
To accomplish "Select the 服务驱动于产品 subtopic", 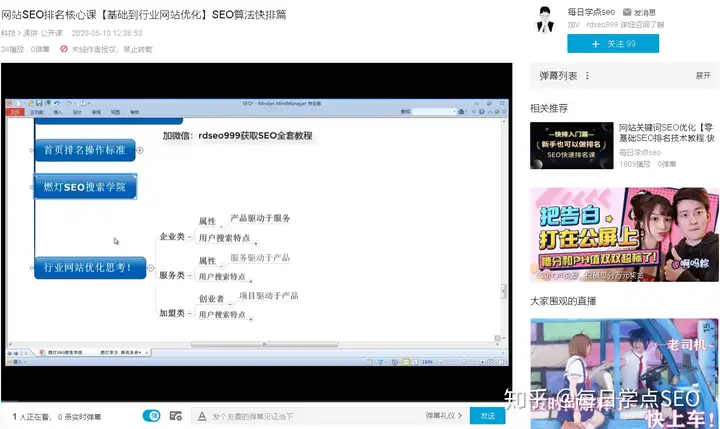I will pyautogui.click(x=260, y=258).
